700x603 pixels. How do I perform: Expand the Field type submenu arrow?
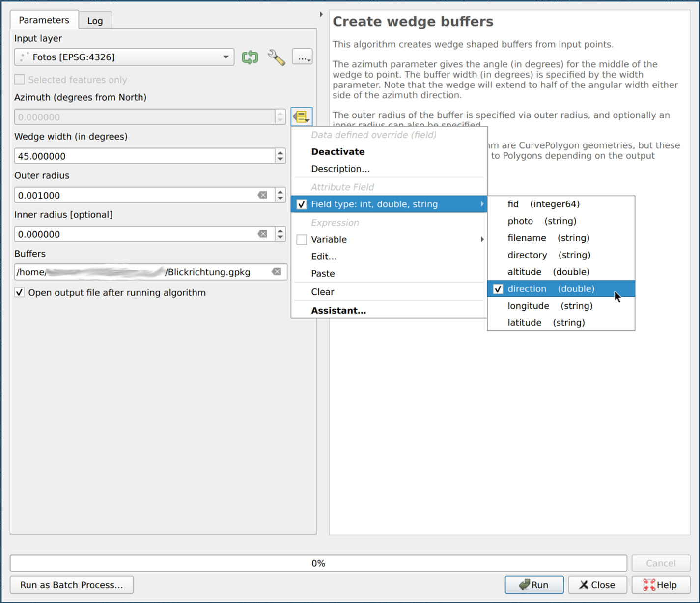482,204
